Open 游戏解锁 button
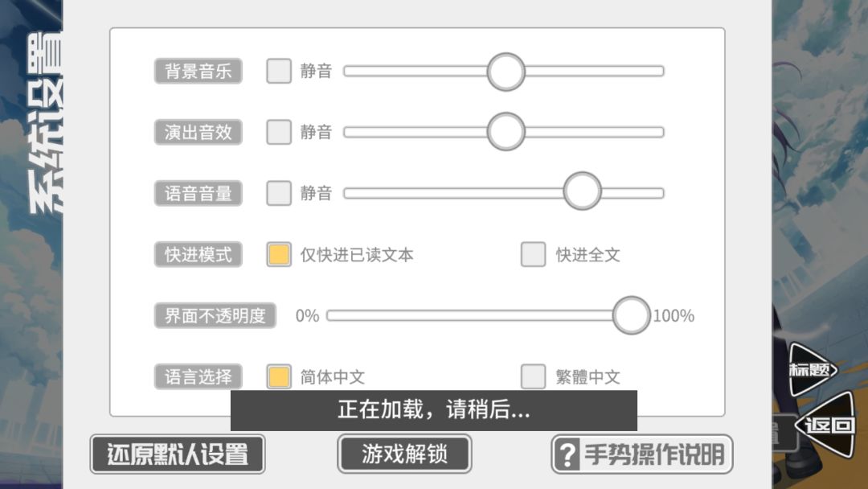The height and width of the screenshot is (489, 868). click(x=404, y=454)
